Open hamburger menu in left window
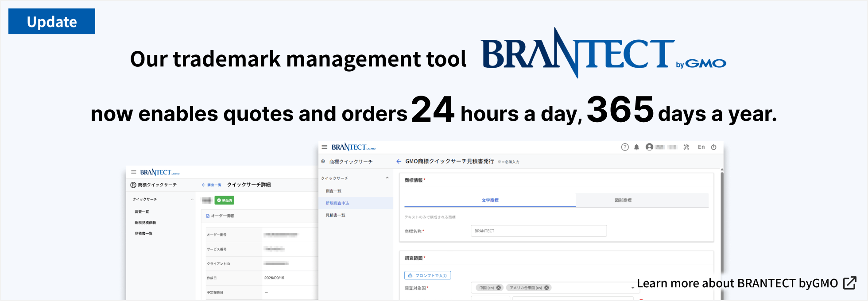Viewport: 868px width, 301px height. (133, 172)
